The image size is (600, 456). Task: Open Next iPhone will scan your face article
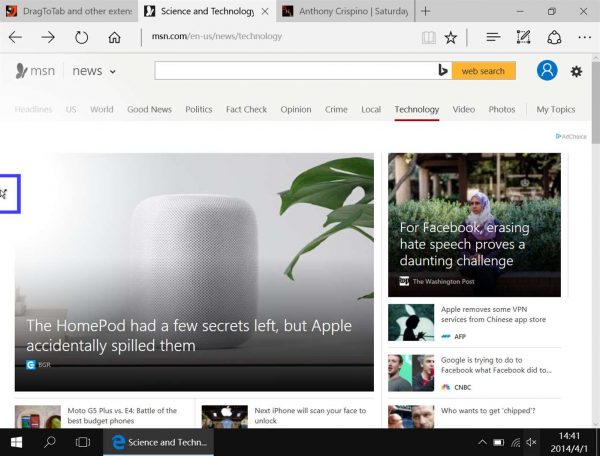pyautogui.click(x=310, y=415)
